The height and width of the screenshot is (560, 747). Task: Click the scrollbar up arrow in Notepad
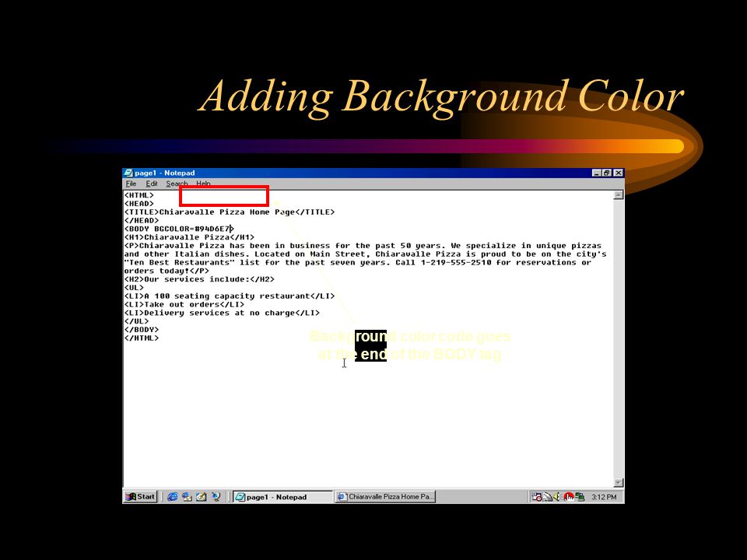tap(619, 194)
